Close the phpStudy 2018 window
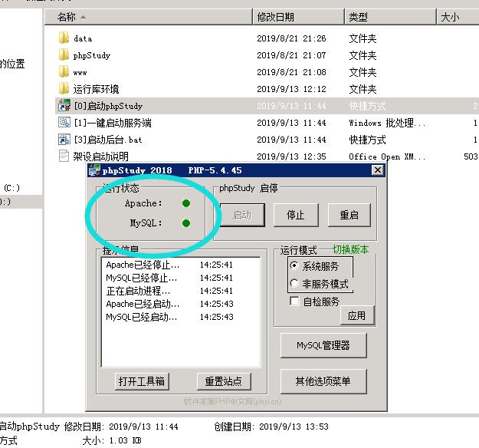479x448 pixels. click(377, 170)
